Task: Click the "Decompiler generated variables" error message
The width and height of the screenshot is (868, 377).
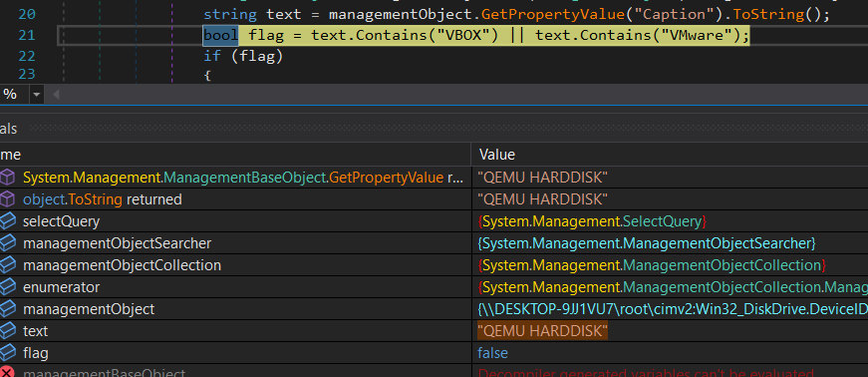Action: (x=646, y=373)
